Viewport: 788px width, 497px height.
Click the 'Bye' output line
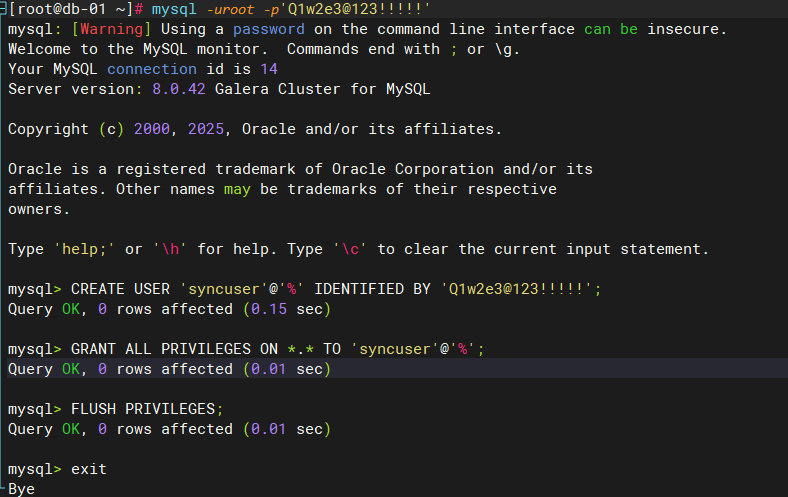click(21, 489)
